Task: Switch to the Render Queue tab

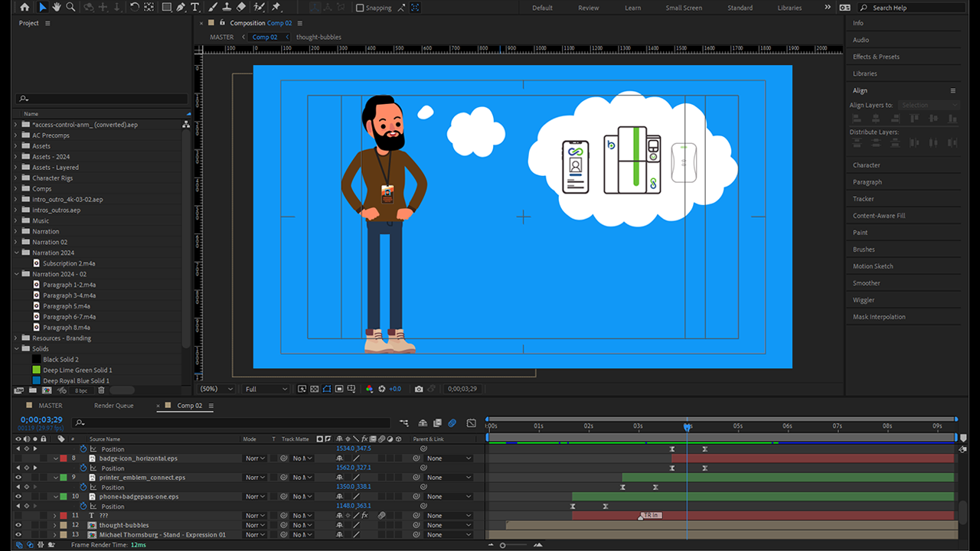Action: click(x=113, y=406)
